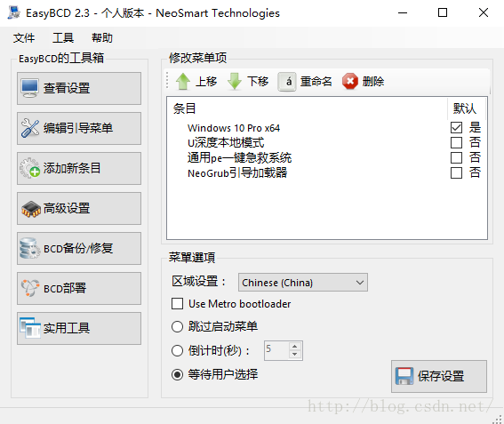Select 倒计时(秒) radio button

pos(178,350)
